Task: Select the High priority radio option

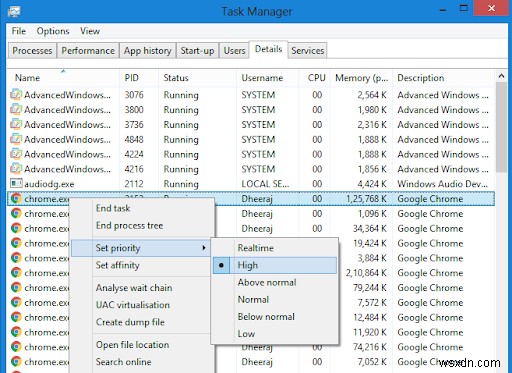Action: coord(275,265)
